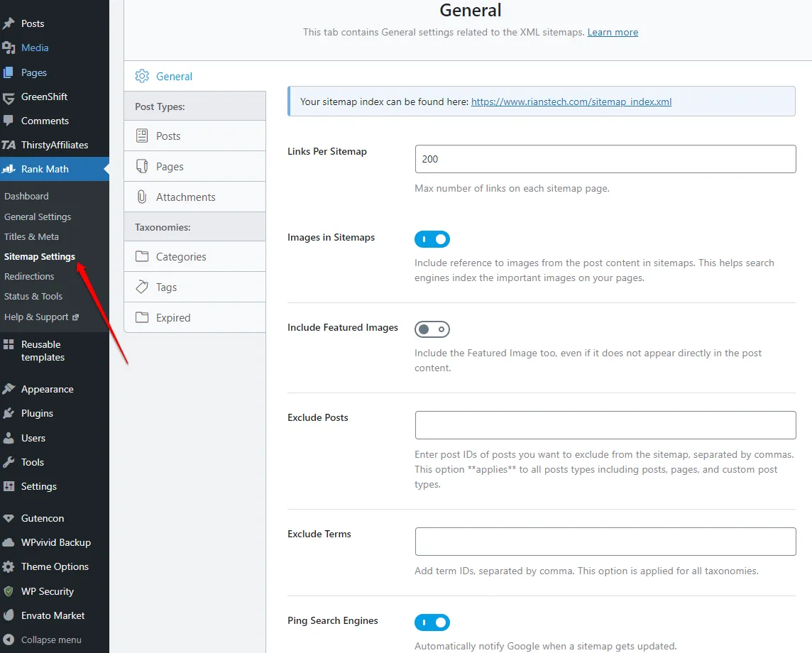The width and height of the screenshot is (812, 653).
Task: Turn off Ping Search Engines
Action: point(432,622)
